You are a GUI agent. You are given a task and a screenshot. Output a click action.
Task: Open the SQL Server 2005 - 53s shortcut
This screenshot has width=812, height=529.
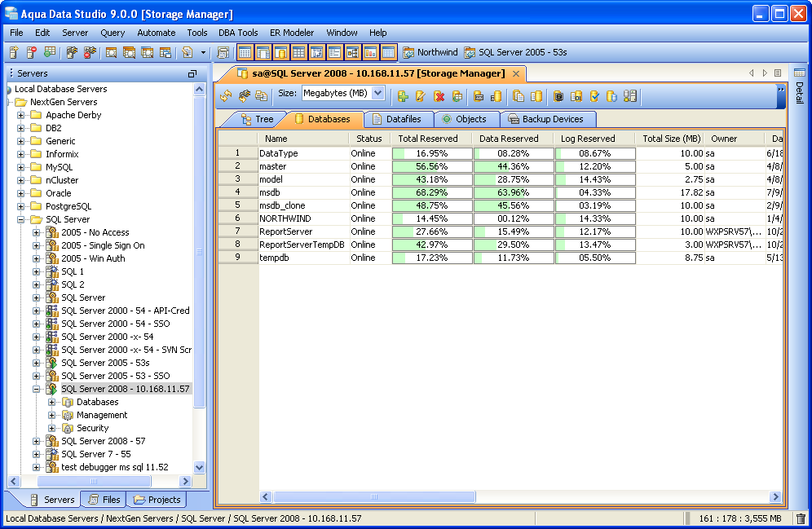click(x=515, y=52)
